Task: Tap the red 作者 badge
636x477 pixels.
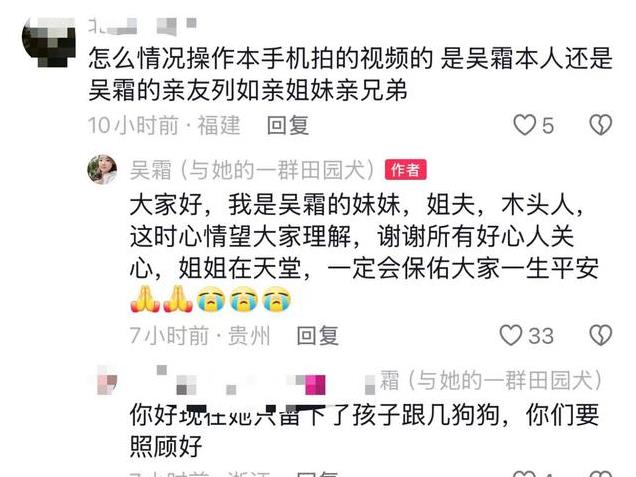Action: pyautogui.click(x=406, y=170)
